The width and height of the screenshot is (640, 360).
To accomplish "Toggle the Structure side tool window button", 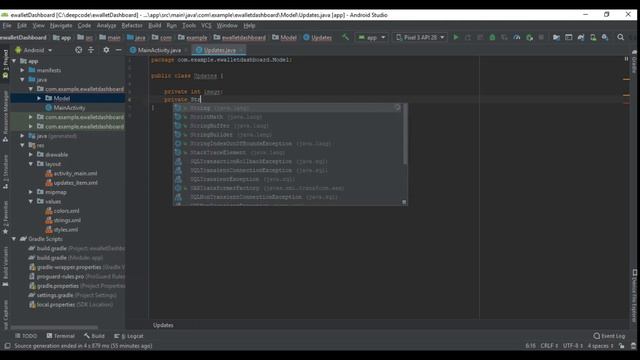I will click(x=5, y=171).
